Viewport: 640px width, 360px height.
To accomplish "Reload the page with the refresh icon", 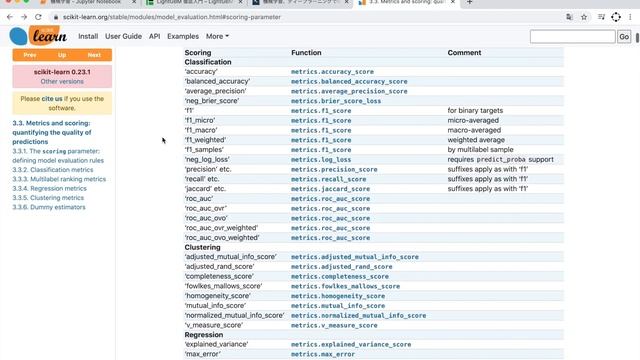I will tap(38, 17).
